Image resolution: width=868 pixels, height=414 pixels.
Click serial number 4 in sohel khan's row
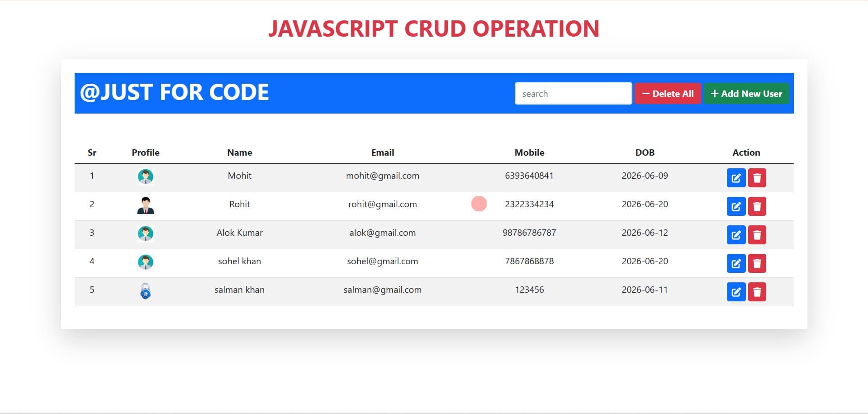(92, 261)
